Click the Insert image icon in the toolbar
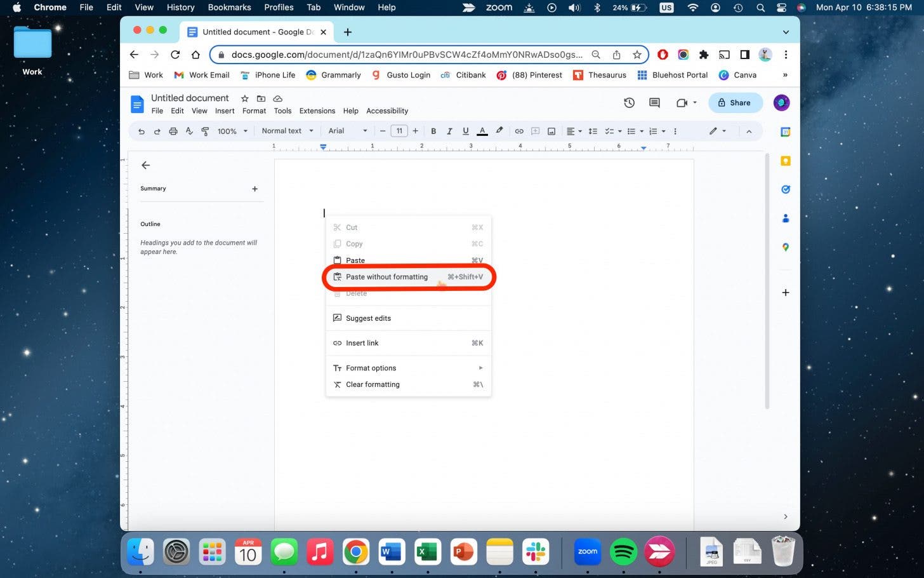The image size is (924, 578). 551,131
